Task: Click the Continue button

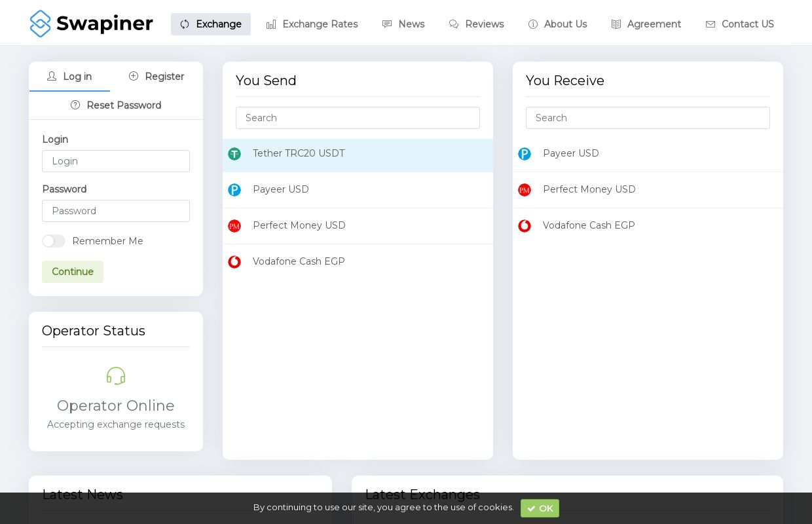Action: (73, 272)
